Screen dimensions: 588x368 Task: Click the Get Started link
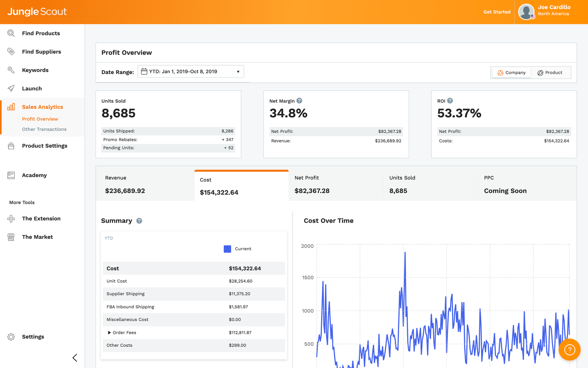click(x=497, y=12)
